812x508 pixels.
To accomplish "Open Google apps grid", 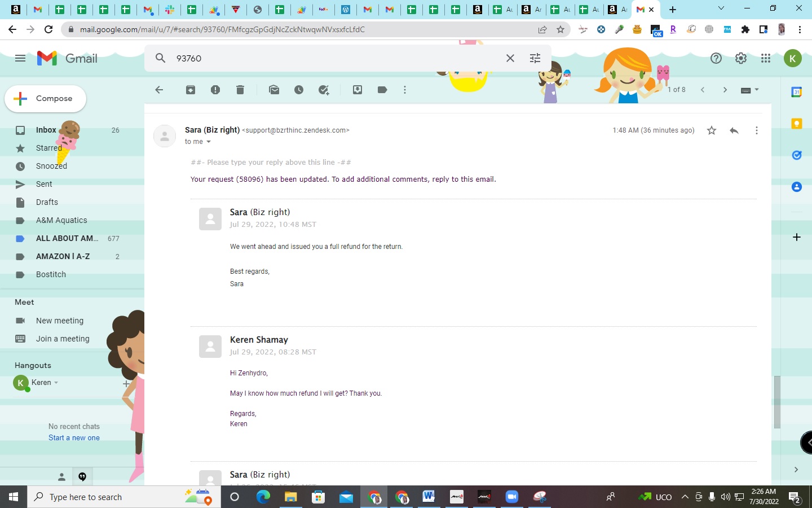I will [x=766, y=58].
